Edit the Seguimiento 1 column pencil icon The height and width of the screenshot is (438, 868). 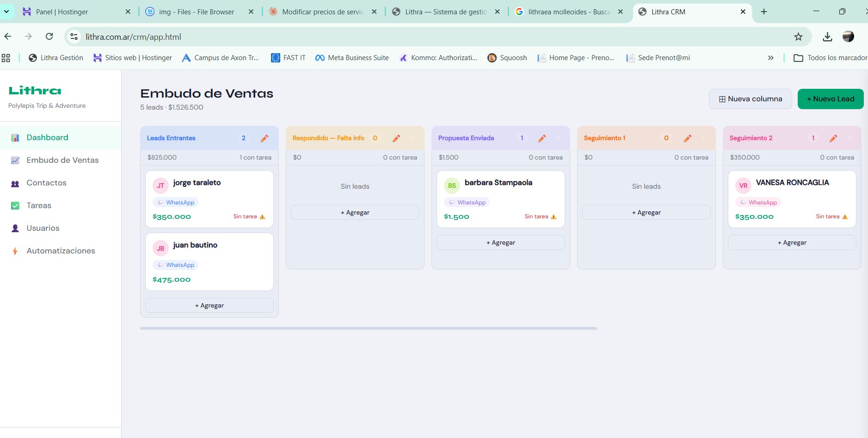[688, 138]
